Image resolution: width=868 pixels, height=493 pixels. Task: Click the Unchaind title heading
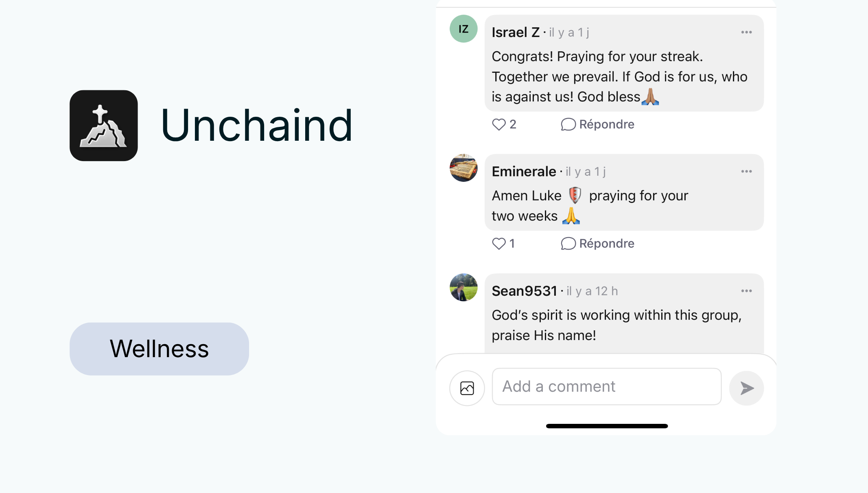coord(256,126)
